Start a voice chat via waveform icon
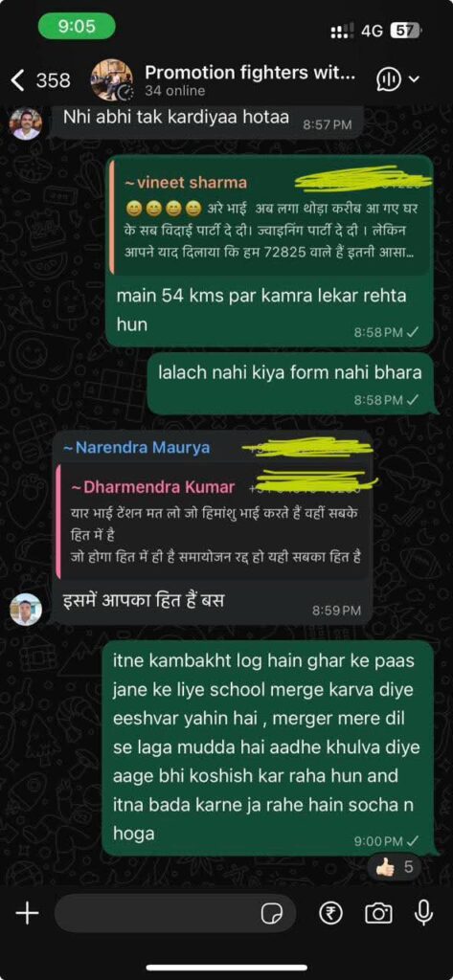 point(388,79)
